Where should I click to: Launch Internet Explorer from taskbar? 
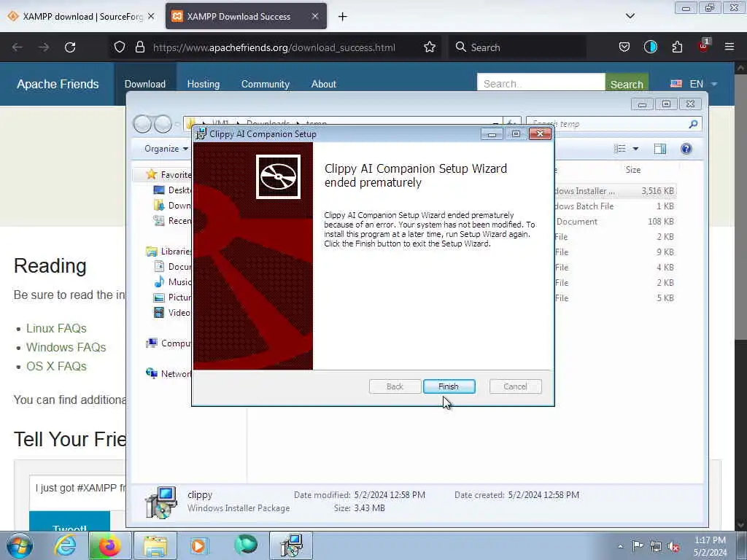(x=65, y=545)
